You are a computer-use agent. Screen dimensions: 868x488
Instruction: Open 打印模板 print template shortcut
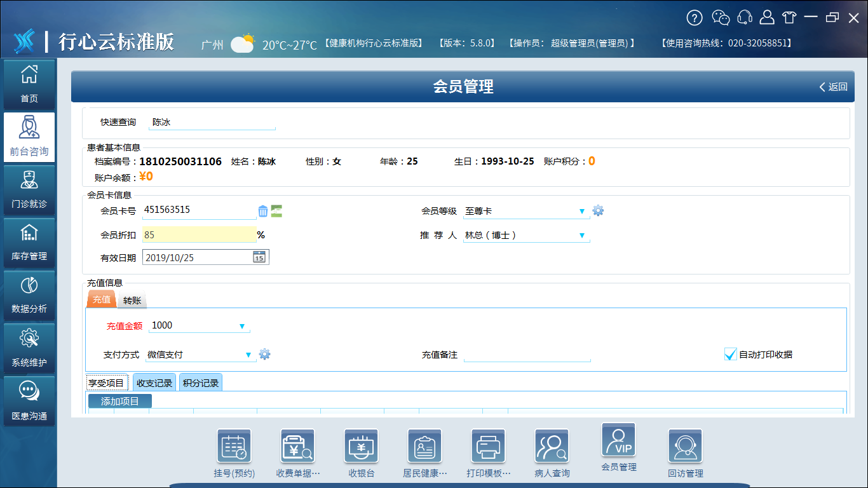488,453
